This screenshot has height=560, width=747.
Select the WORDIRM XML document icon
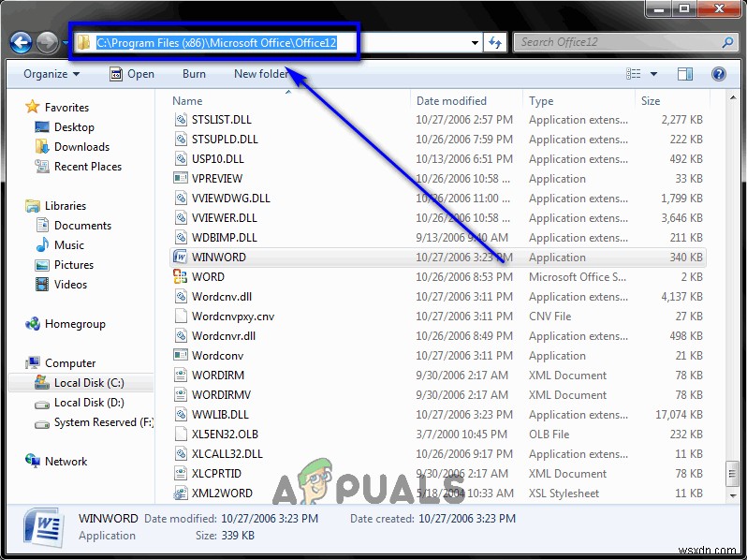click(x=181, y=376)
